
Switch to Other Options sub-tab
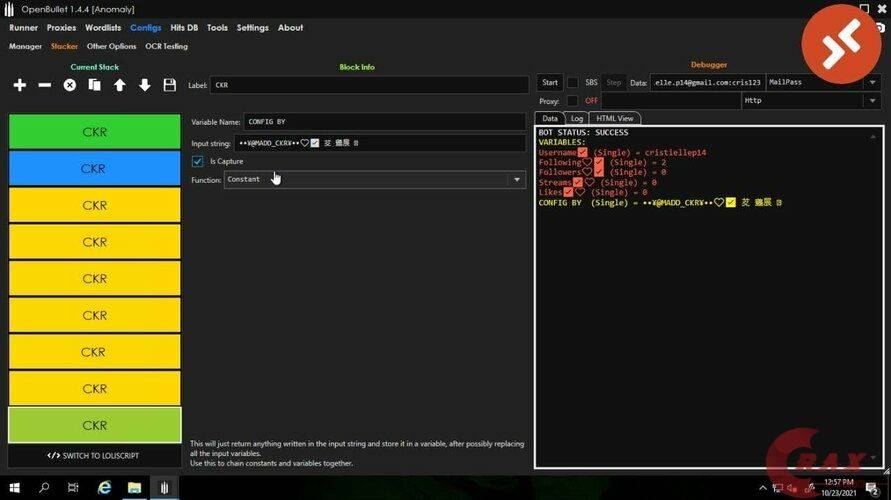pos(111,46)
